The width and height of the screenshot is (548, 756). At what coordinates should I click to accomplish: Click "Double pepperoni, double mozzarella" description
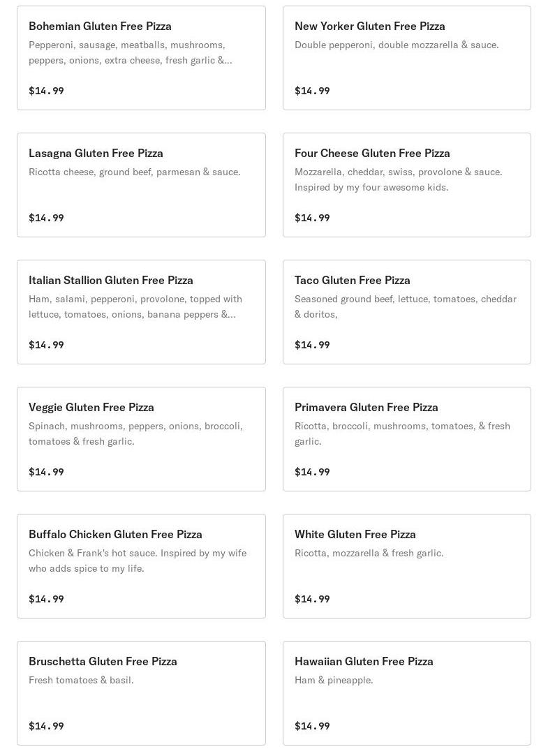[x=397, y=45]
